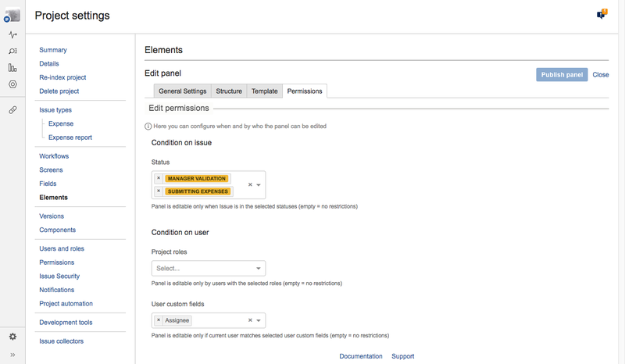Click the project avatar icon
This screenshot has height=364, width=625.
tap(12, 14)
